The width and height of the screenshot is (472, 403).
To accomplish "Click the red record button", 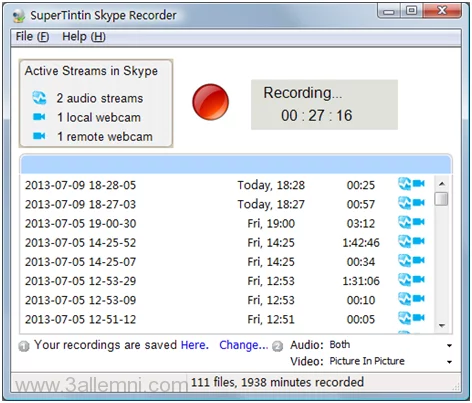I will (x=210, y=102).
